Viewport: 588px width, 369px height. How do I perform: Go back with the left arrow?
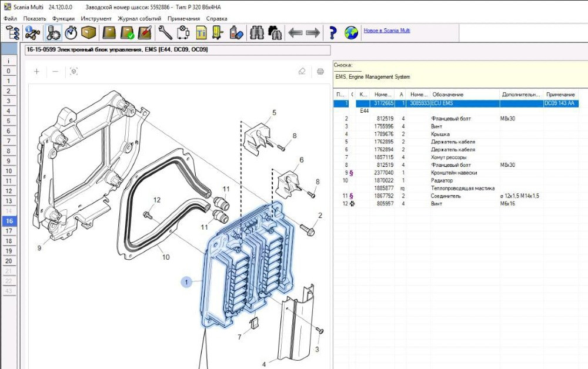click(295, 32)
